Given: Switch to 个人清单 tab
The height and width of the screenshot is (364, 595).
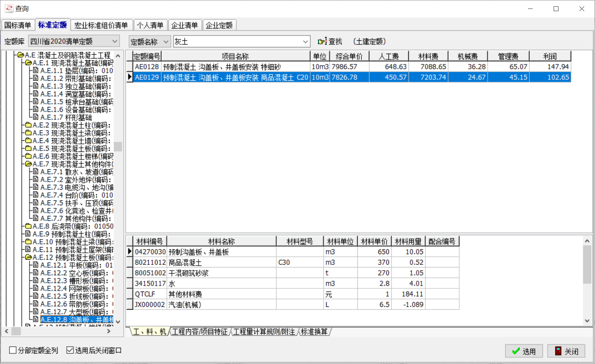Looking at the screenshot, I should [150, 25].
